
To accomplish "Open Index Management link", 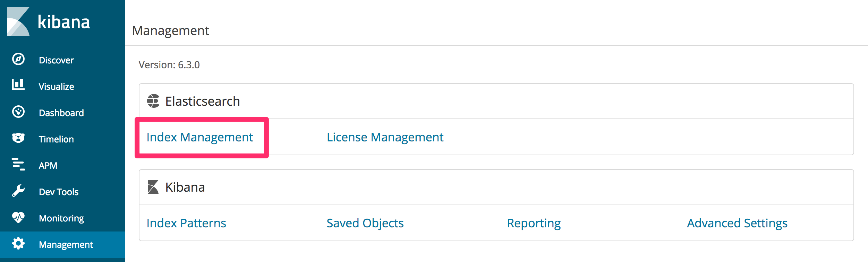I will [200, 137].
